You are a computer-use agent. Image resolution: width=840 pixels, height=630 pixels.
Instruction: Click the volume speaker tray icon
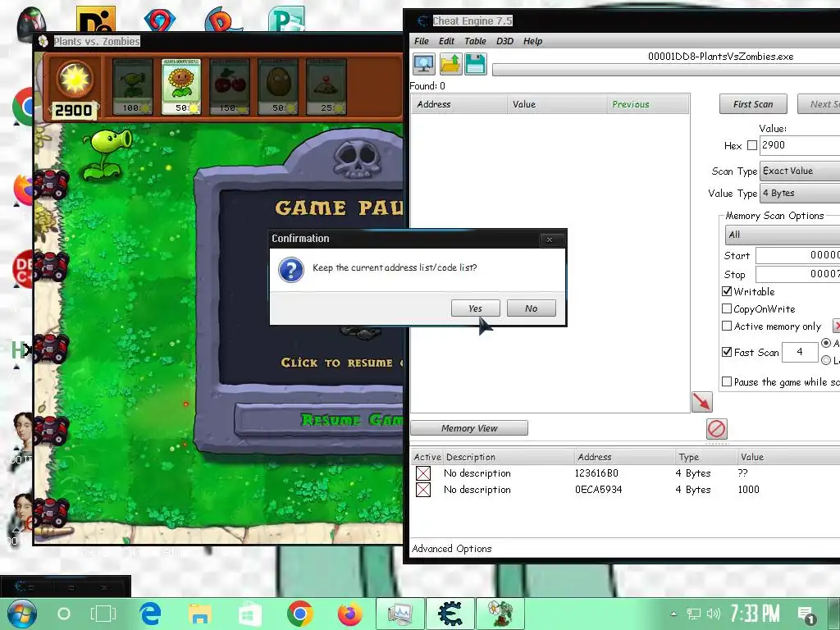[714, 614]
